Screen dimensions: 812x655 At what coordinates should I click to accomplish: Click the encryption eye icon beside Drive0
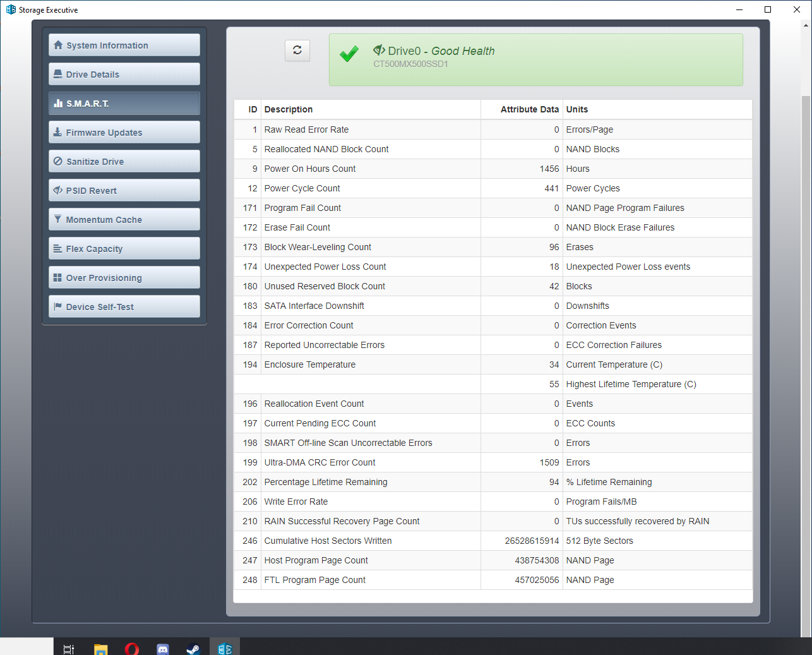point(379,50)
